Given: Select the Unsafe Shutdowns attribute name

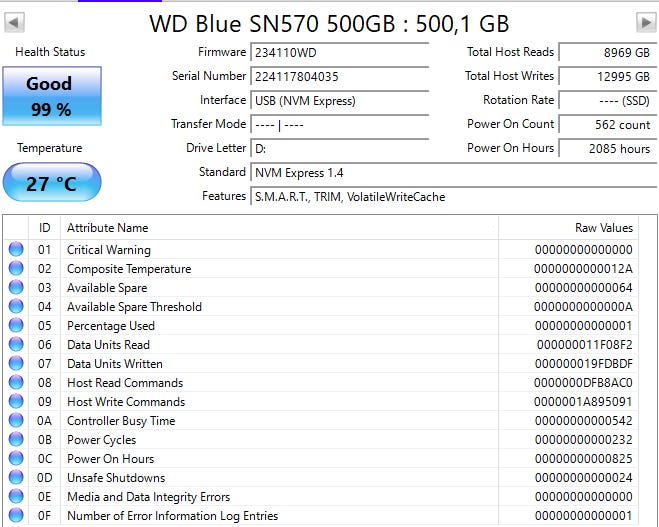Looking at the screenshot, I should (116, 478).
